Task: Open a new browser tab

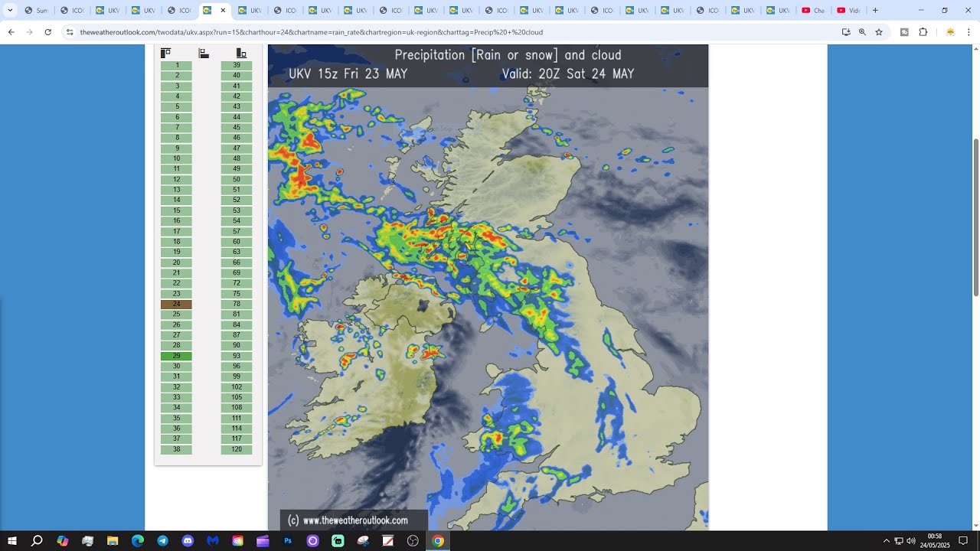Action: pos(875,11)
